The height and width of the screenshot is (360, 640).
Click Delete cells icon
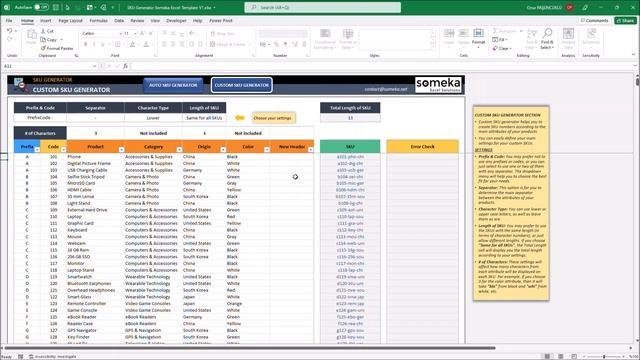pos(463,33)
